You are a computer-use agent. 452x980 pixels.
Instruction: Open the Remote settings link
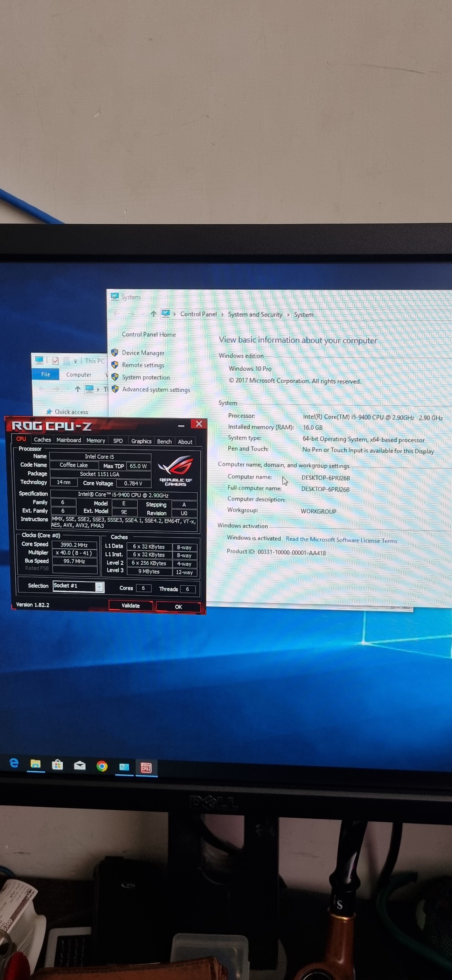143,365
